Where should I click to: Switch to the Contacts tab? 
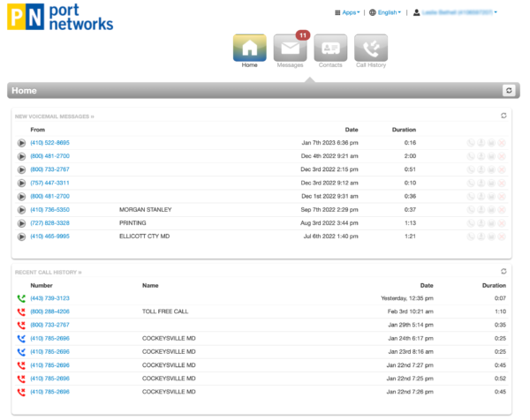pyautogui.click(x=330, y=48)
